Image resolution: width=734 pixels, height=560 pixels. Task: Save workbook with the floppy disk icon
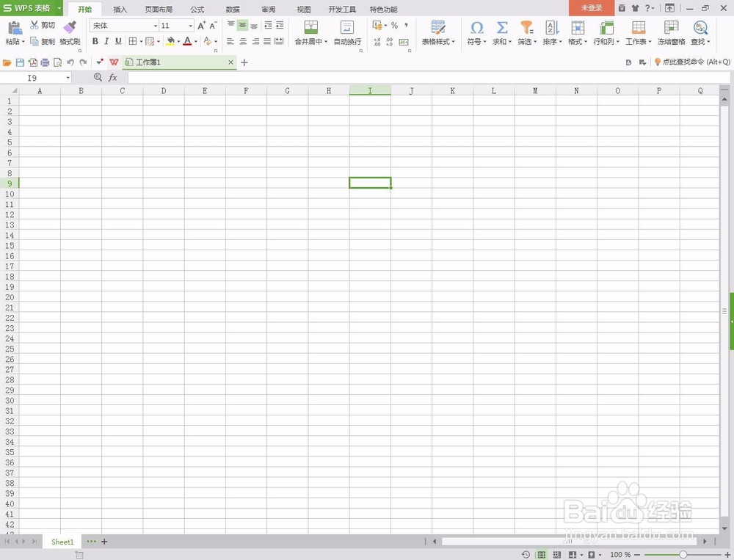pos(20,62)
